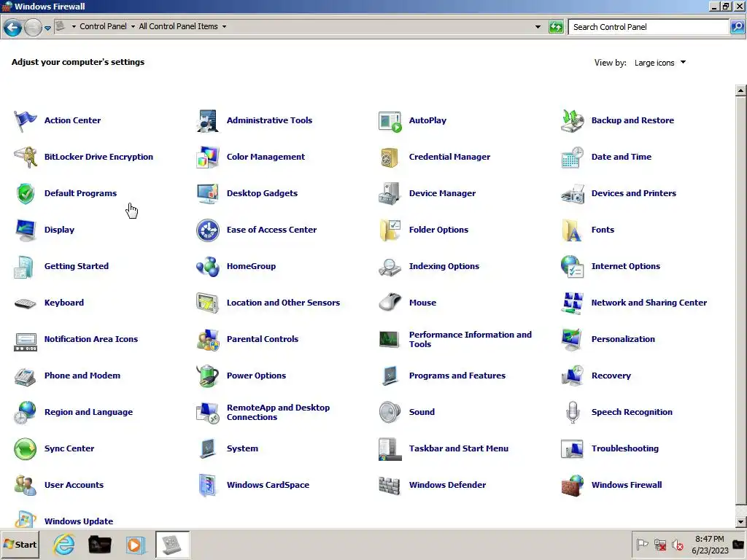747x560 pixels.
Task: Open the Windows Firewall brick wall icon
Action: click(x=572, y=485)
